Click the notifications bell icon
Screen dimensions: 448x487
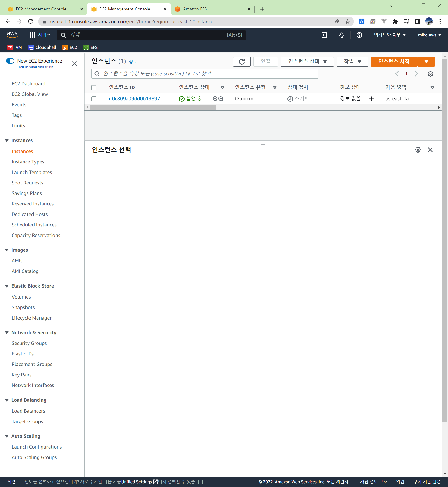pyautogui.click(x=342, y=35)
